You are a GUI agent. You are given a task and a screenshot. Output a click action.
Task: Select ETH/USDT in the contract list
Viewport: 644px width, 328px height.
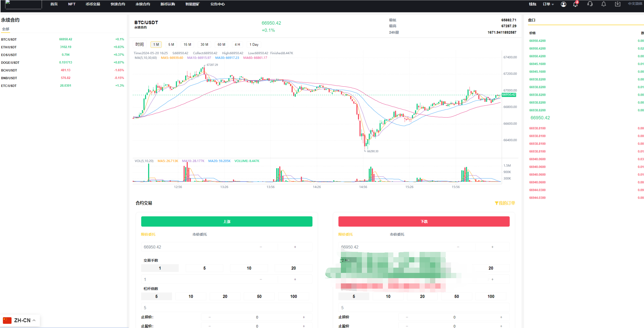(x=9, y=47)
